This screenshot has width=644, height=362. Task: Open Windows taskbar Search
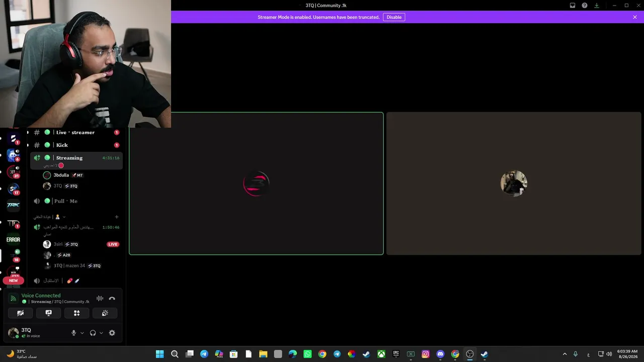pyautogui.click(x=175, y=354)
